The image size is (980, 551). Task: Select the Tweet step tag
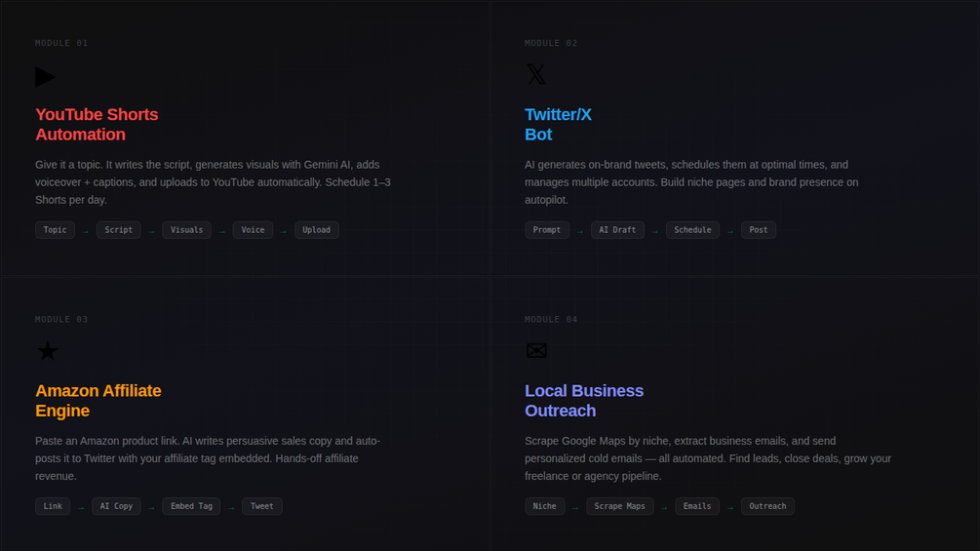[x=262, y=506]
